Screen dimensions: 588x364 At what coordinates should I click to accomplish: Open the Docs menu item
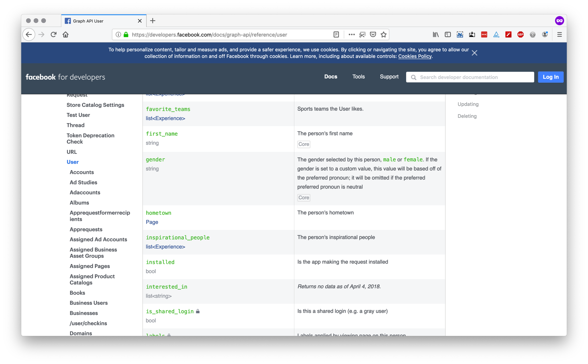pos(331,77)
